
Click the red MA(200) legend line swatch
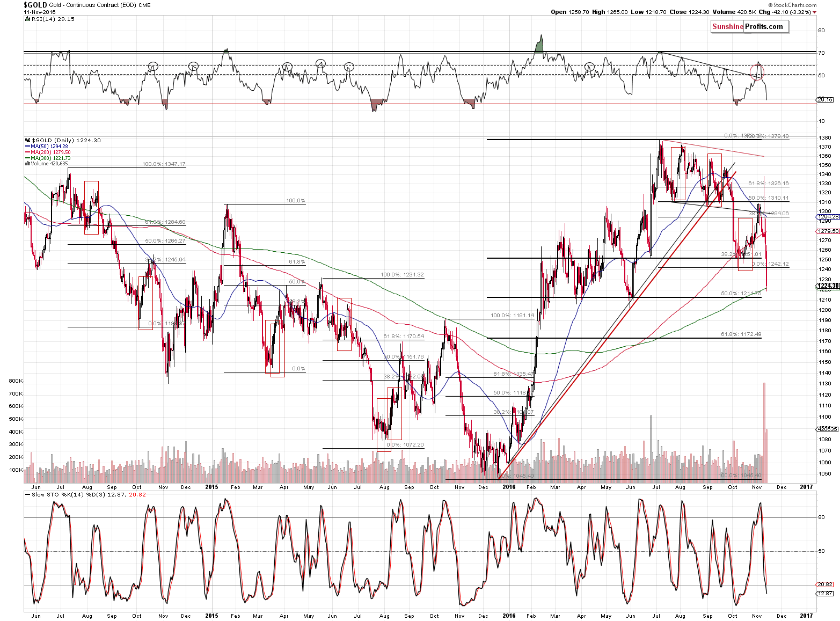[27, 152]
